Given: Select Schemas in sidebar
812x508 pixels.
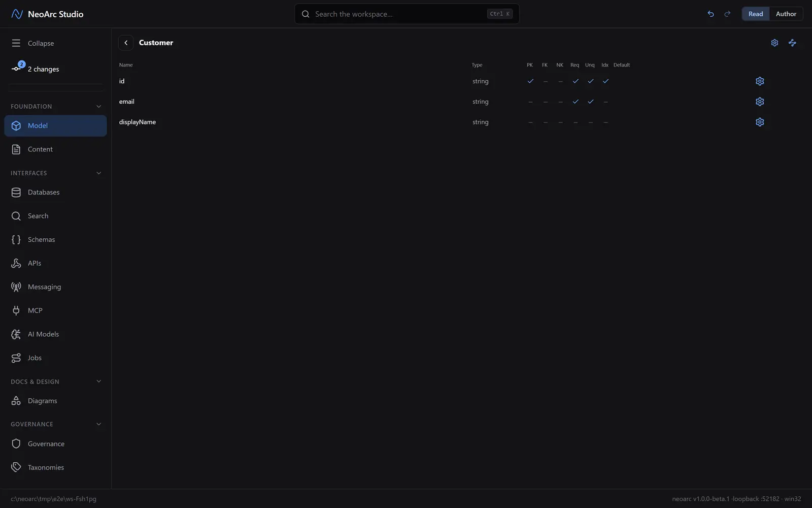Looking at the screenshot, I should [x=55, y=239].
